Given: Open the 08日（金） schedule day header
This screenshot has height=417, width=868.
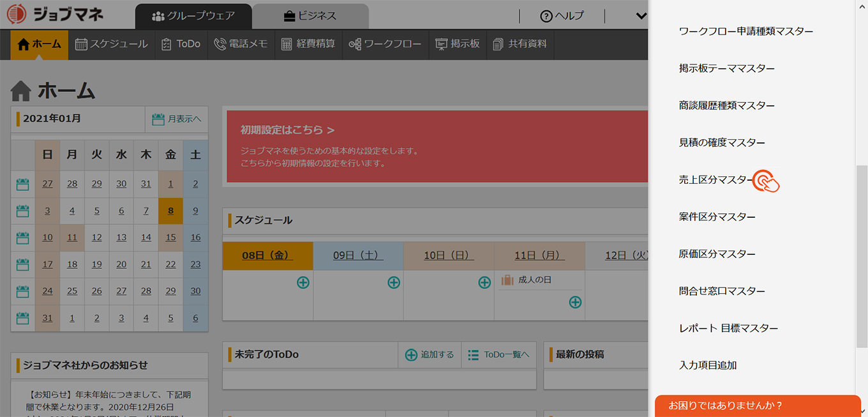Looking at the screenshot, I should 267,255.
